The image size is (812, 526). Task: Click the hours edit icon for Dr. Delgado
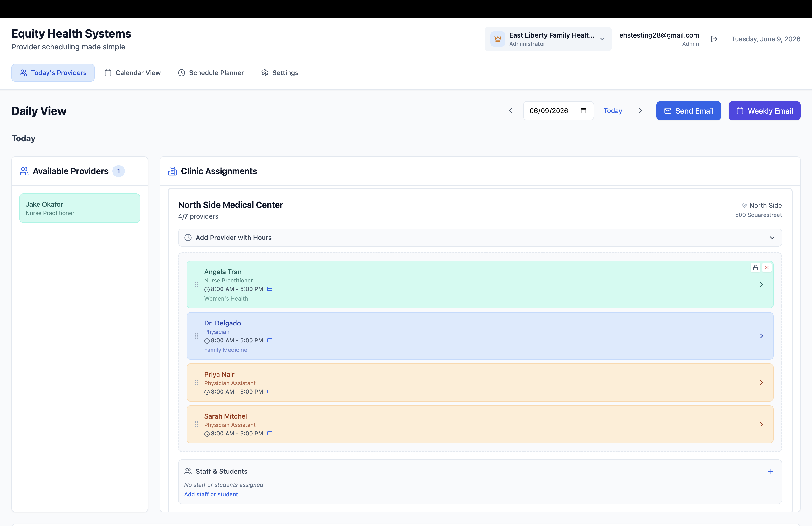(x=269, y=340)
